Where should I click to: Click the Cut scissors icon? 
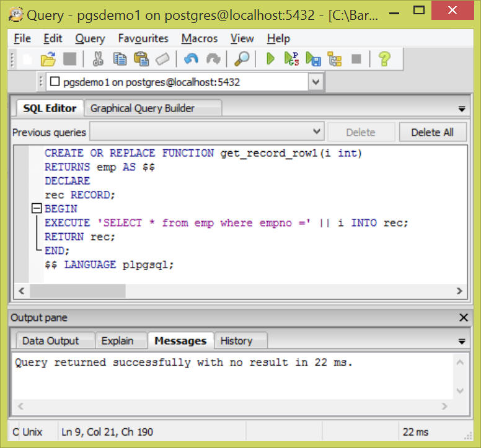tap(97, 59)
